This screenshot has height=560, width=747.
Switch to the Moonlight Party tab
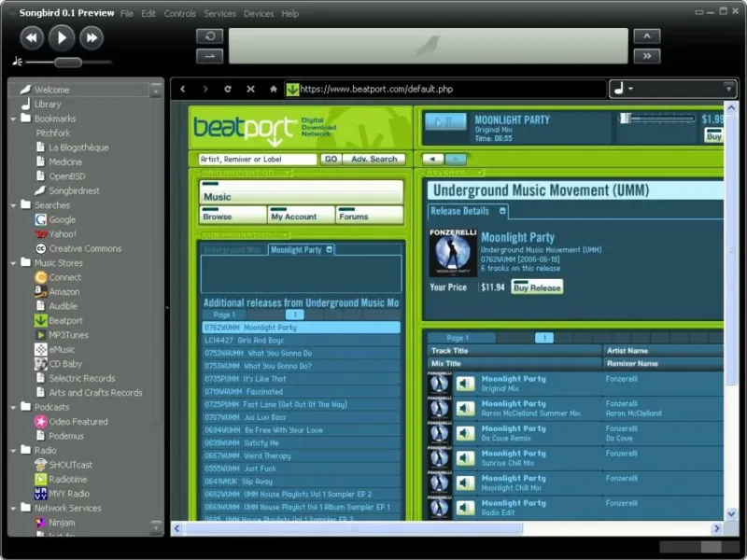pyautogui.click(x=301, y=249)
